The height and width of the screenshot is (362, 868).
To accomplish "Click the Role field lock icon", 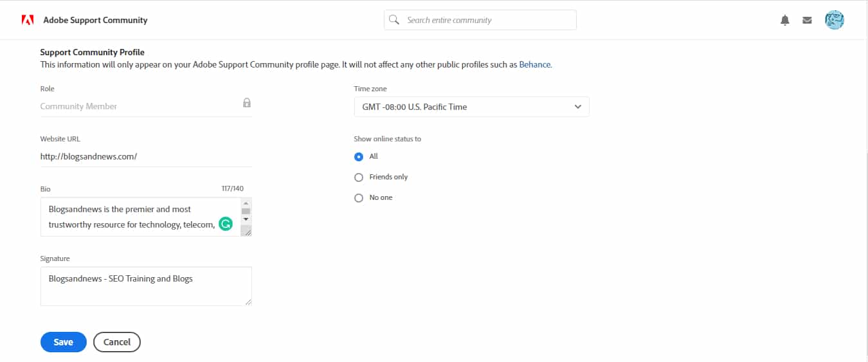I will (247, 103).
